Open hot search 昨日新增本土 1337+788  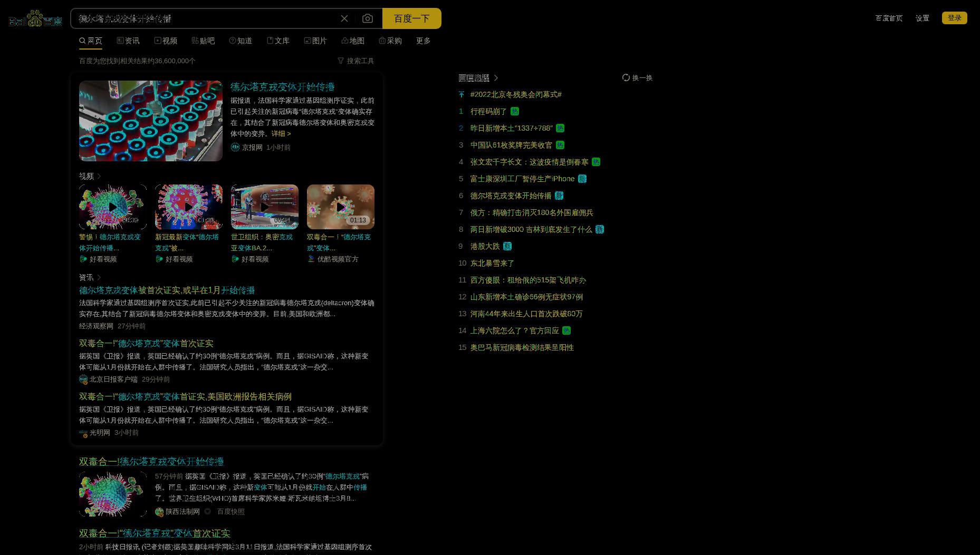[512, 128]
